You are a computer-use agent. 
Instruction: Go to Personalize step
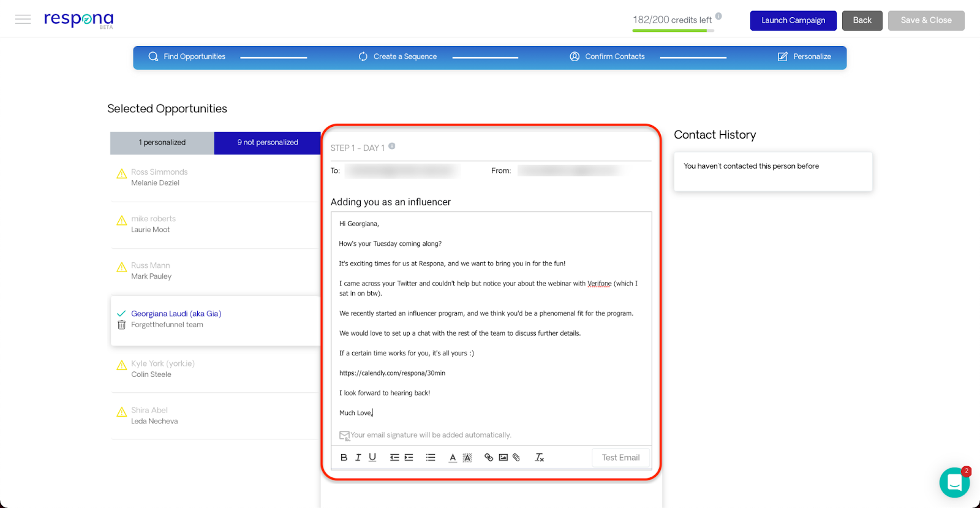(804, 56)
